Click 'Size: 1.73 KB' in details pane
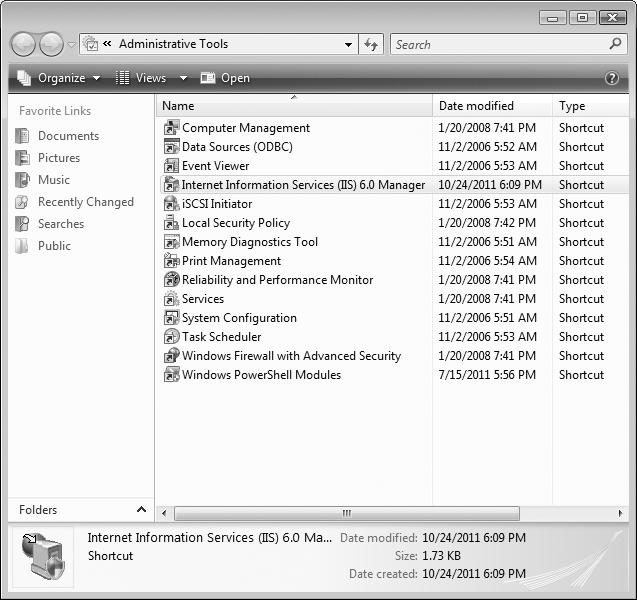637x600 pixels. pos(427,555)
